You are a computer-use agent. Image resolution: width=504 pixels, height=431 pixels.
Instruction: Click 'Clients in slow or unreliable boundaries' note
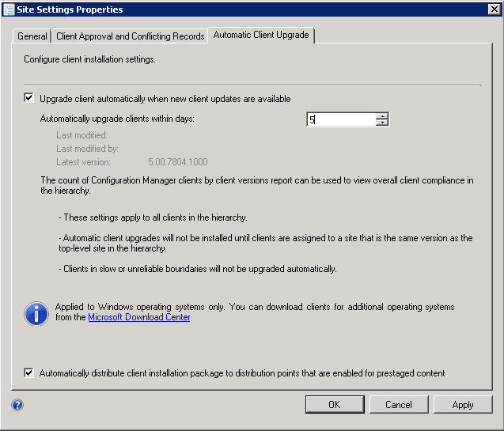(x=198, y=269)
